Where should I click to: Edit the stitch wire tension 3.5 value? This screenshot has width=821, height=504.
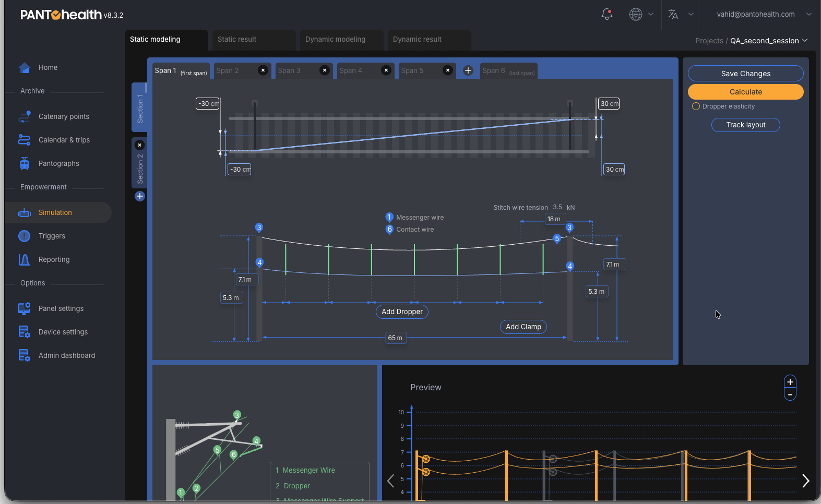coord(557,207)
